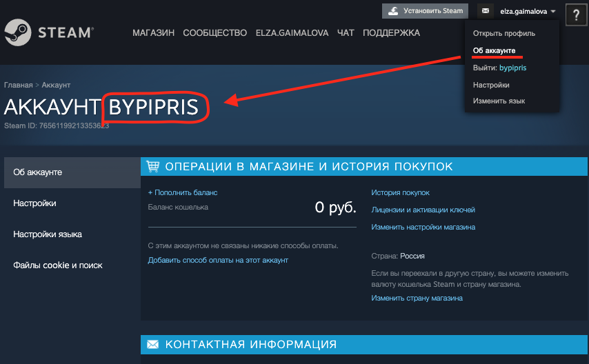The image size is (589, 364).
Task: Open the envelope notifications icon in header
Action: point(486,11)
